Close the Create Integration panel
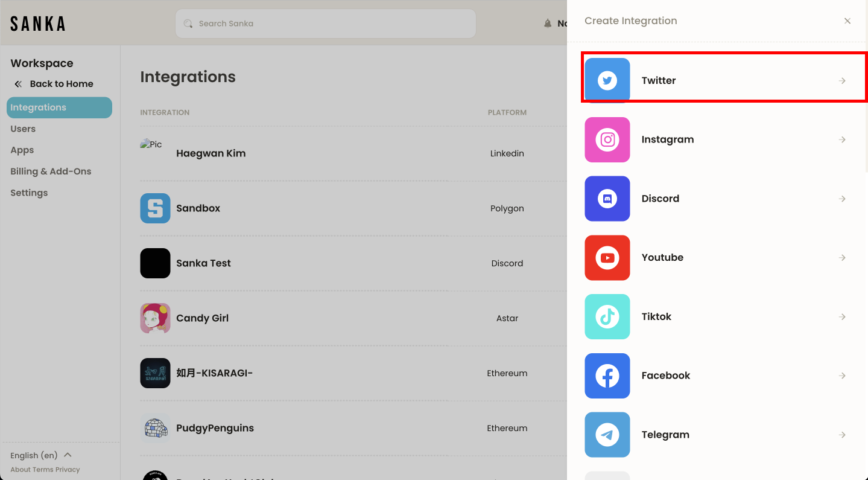The width and height of the screenshot is (868, 480). pyautogui.click(x=847, y=21)
